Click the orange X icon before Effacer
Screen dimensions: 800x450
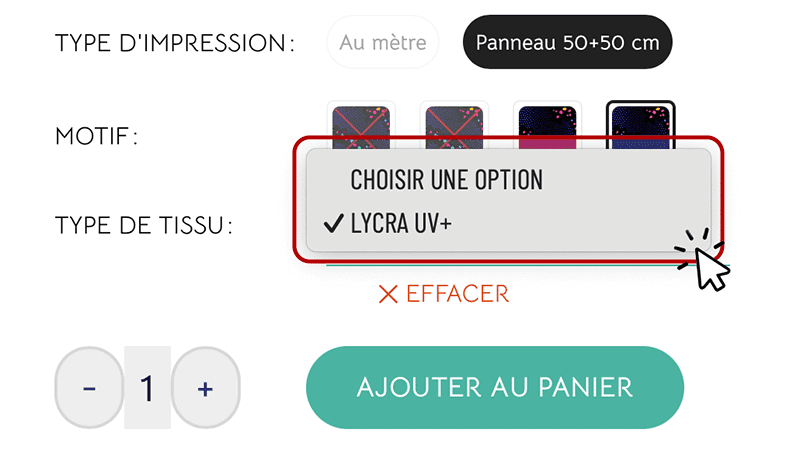coord(388,294)
